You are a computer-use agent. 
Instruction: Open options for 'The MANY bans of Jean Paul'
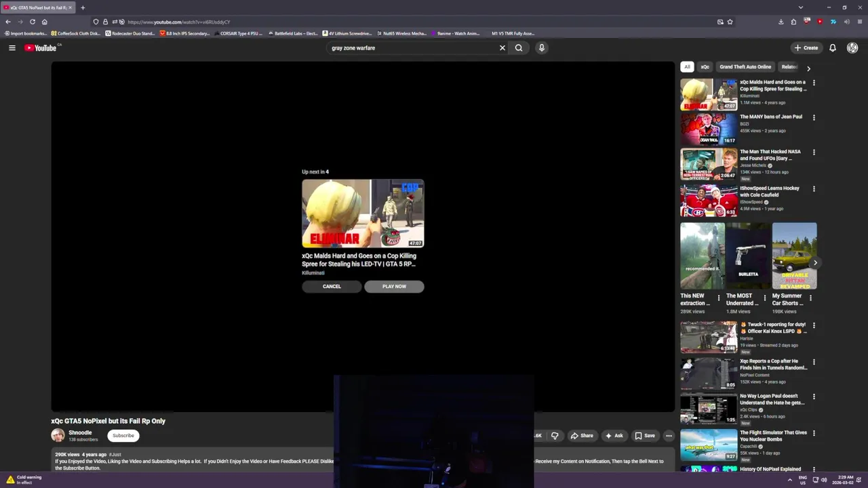814,117
